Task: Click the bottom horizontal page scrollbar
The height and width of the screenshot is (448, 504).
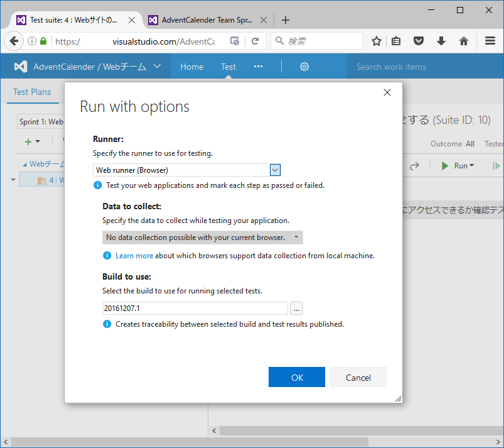Action: point(190,442)
